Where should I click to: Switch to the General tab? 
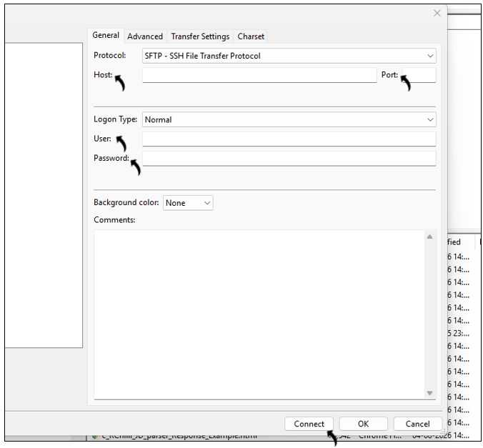[x=106, y=35]
